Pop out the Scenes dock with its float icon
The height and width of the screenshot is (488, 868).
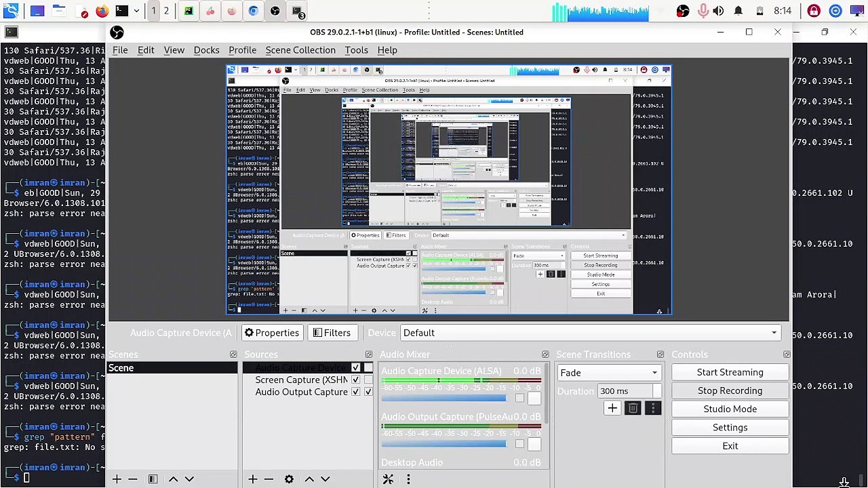233,354
